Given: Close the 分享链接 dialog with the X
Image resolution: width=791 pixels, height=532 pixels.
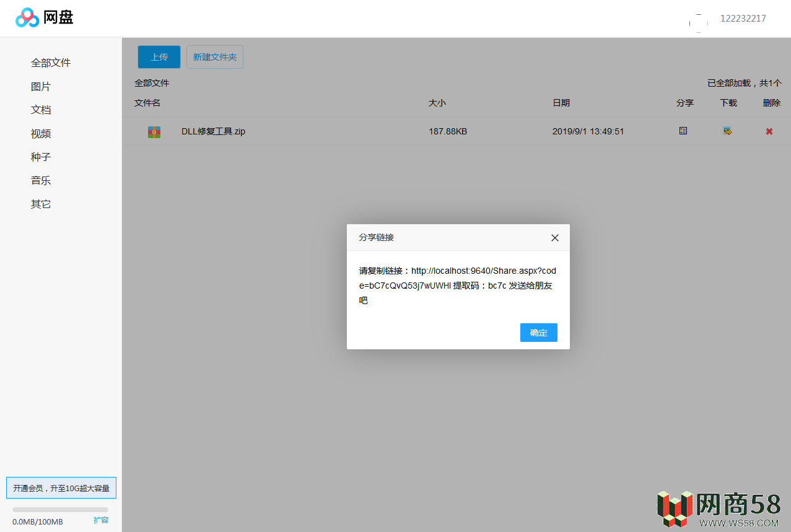Looking at the screenshot, I should [x=555, y=238].
